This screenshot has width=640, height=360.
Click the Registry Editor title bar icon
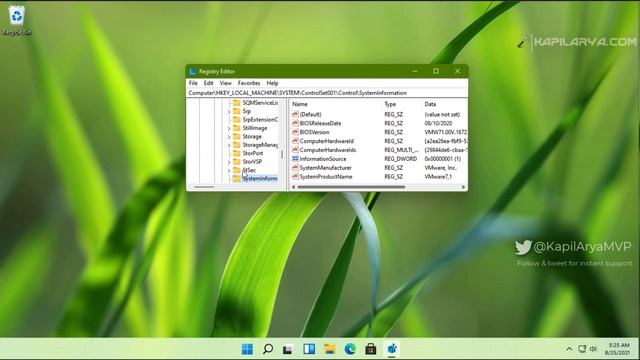click(193, 71)
